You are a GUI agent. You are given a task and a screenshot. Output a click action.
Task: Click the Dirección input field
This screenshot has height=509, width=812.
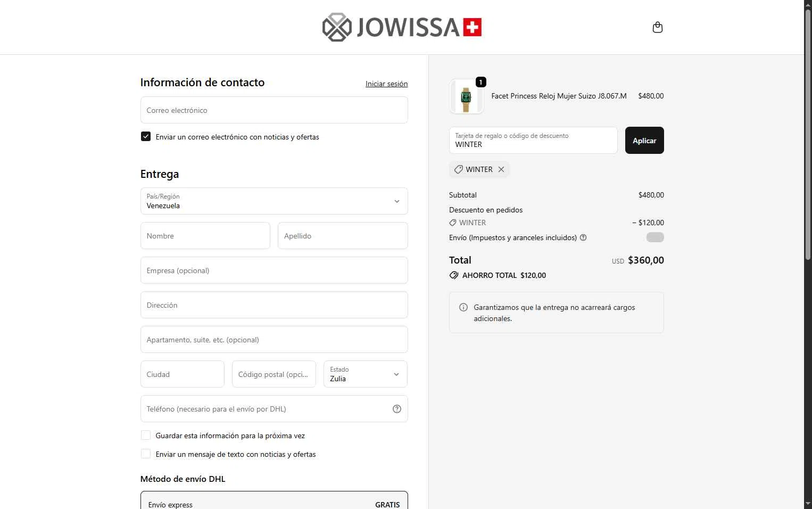click(274, 305)
